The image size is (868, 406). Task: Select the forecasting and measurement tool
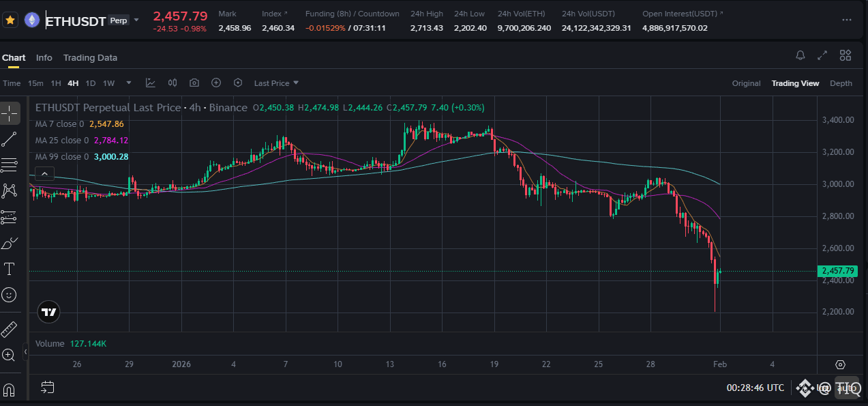pos(10,217)
